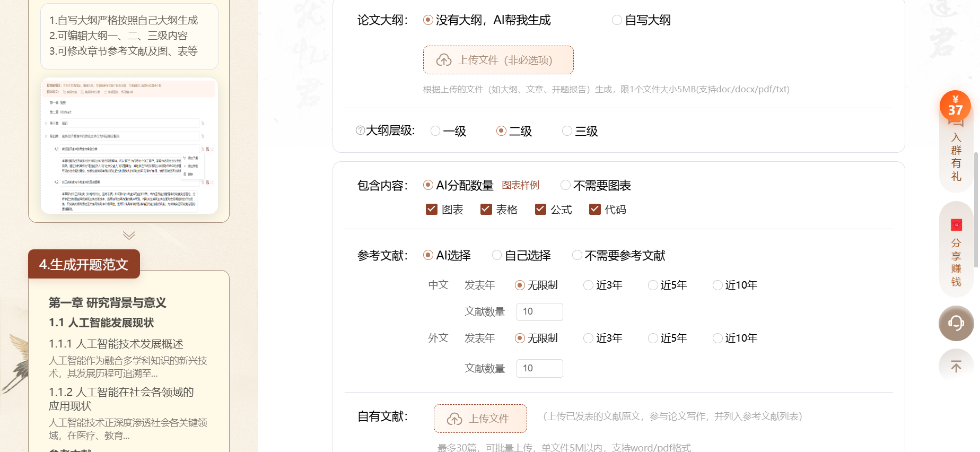This screenshot has width=980, height=452.
Task: Open the 分享赚钱 red envelope icon
Action: click(956, 225)
